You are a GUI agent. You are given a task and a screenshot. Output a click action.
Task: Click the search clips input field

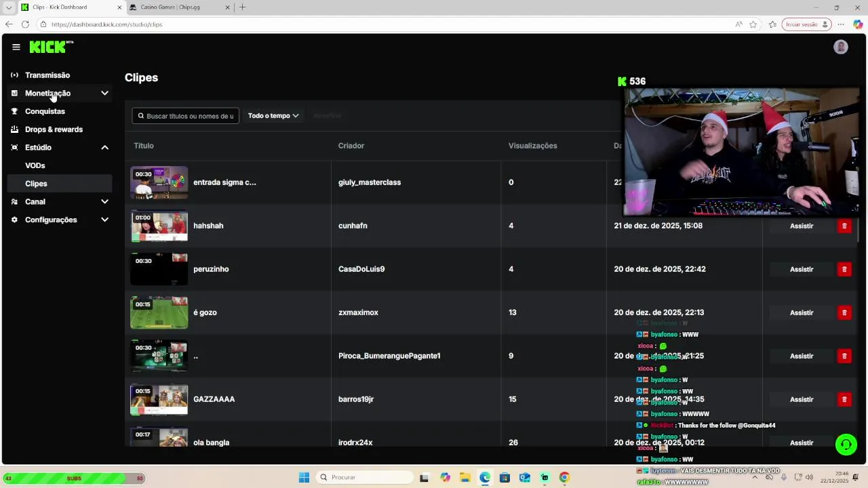click(x=186, y=116)
